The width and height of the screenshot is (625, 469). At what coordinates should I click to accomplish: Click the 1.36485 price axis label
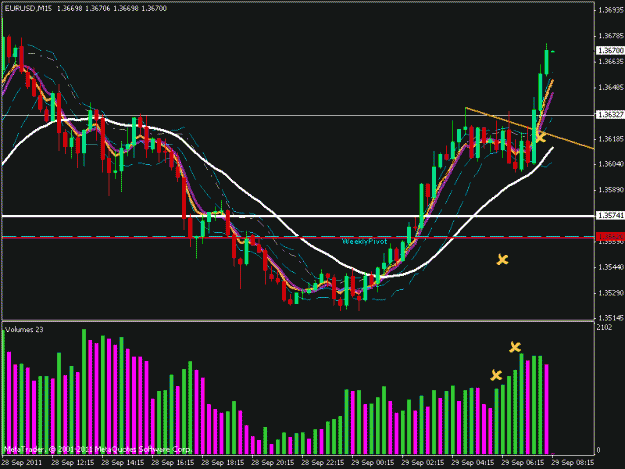coord(611,87)
